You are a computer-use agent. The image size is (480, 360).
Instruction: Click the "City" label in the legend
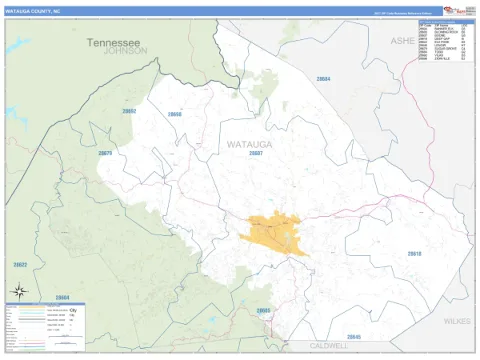(73, 310)
